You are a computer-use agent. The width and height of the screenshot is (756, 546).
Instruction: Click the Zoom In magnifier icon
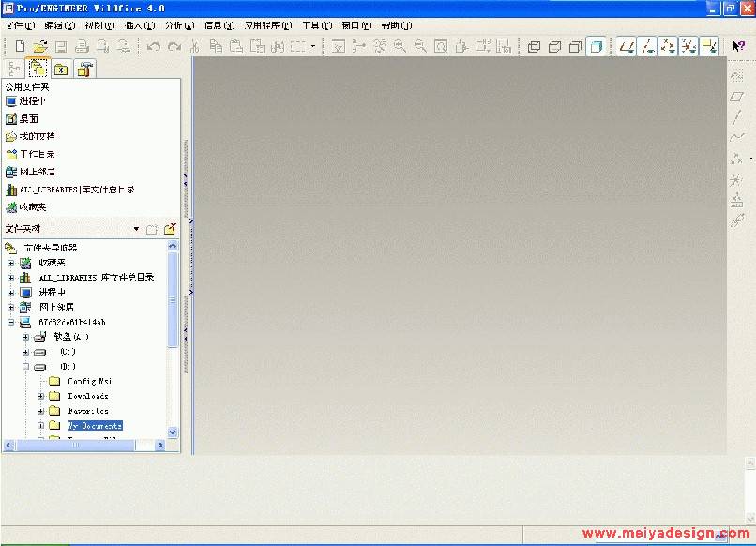click(400, 47)
